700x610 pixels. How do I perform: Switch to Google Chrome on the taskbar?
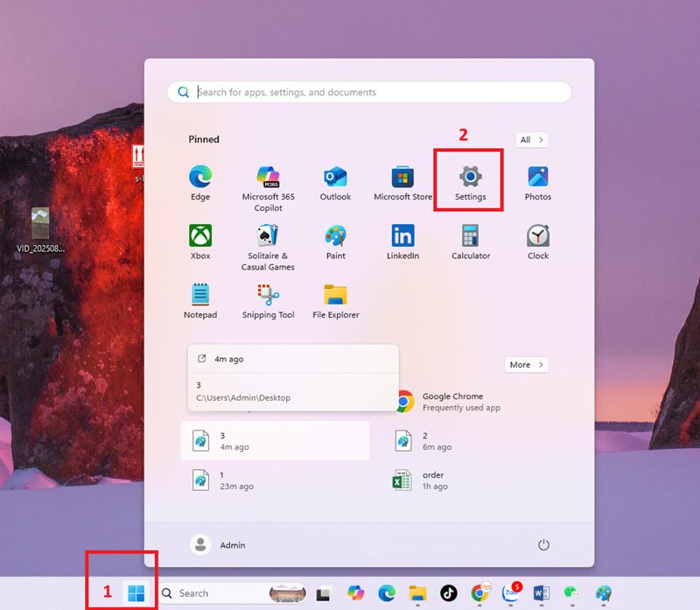(x=479, y=593)
